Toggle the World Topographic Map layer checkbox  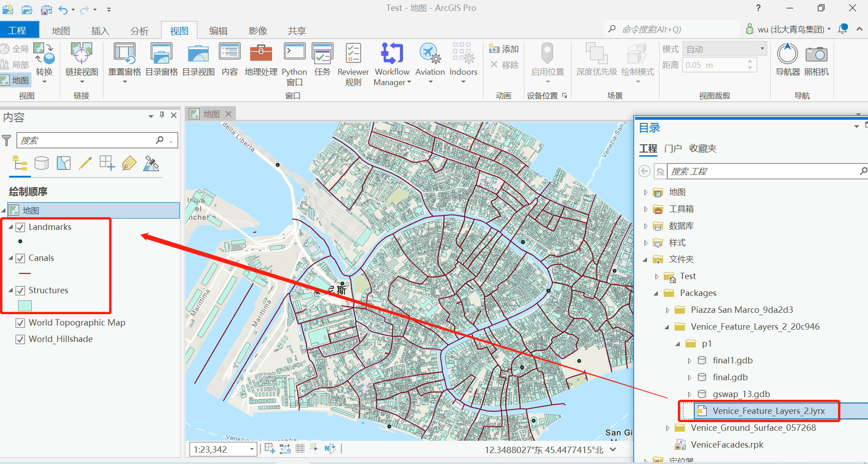click(20, 323)
